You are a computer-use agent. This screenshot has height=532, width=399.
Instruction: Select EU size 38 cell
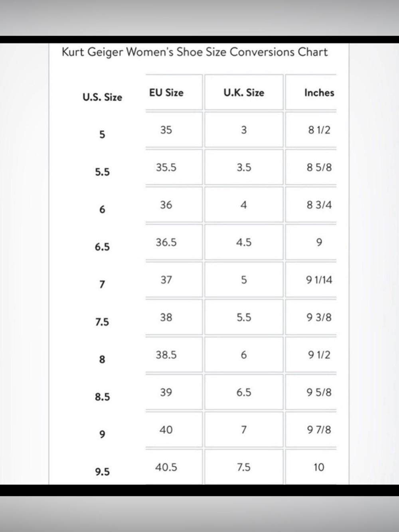tap(174, 317)
